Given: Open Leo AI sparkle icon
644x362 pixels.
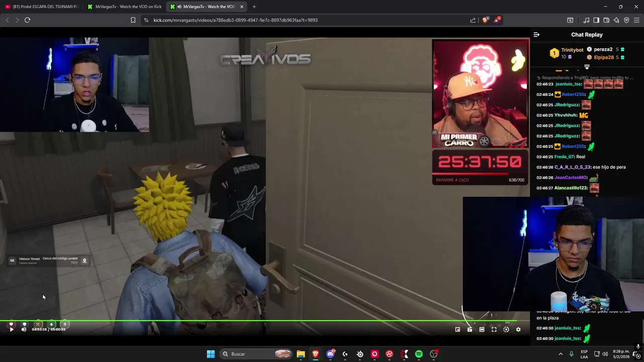Looking at the screenshot, I should point(616,20).
